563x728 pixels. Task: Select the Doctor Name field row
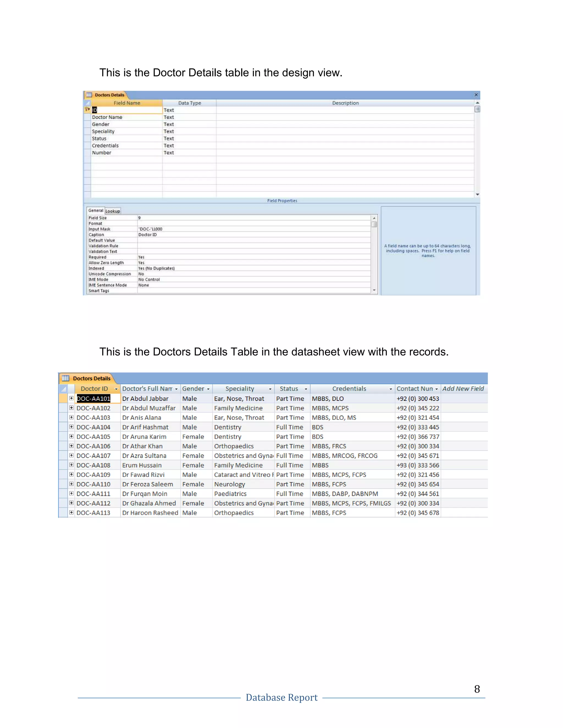click(126, 117)
